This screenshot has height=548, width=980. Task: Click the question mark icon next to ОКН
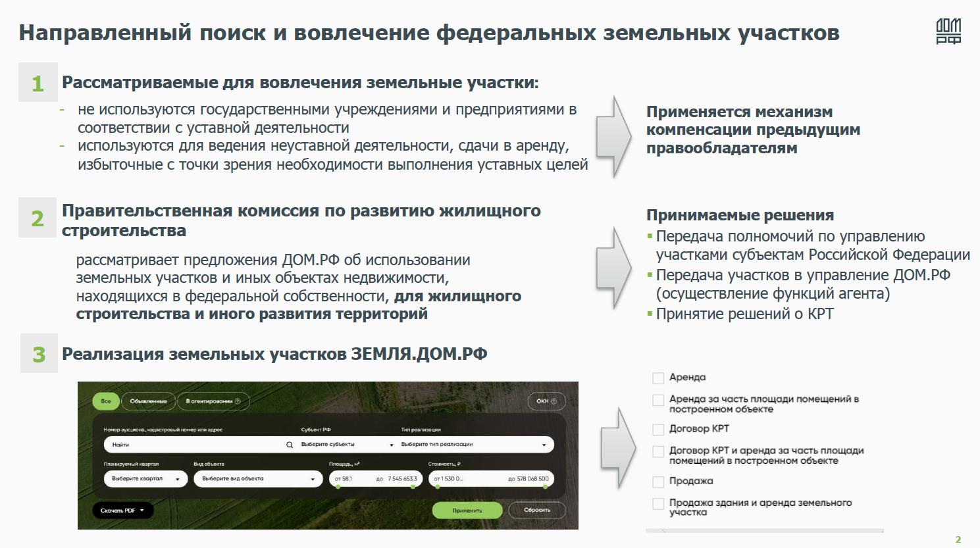554,401
